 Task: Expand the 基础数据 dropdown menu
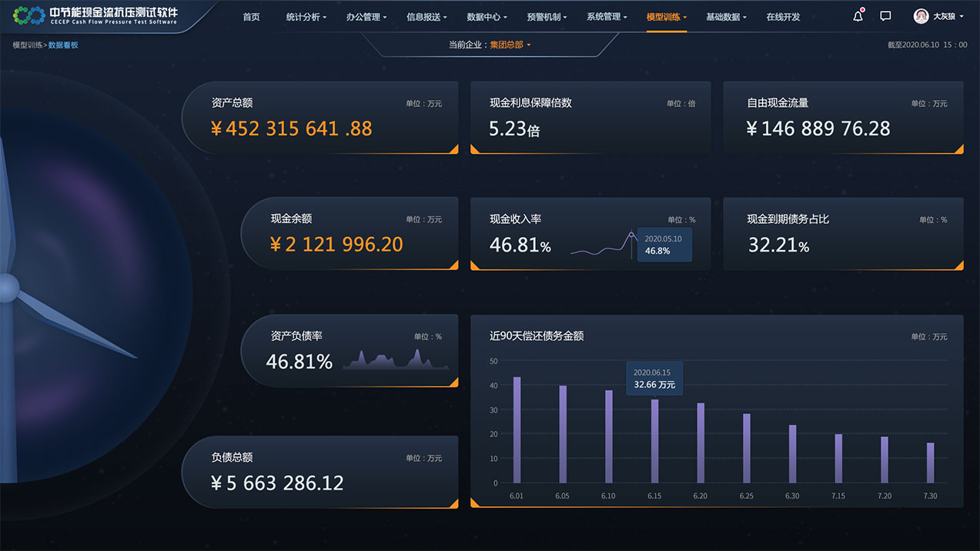(724, 16)
